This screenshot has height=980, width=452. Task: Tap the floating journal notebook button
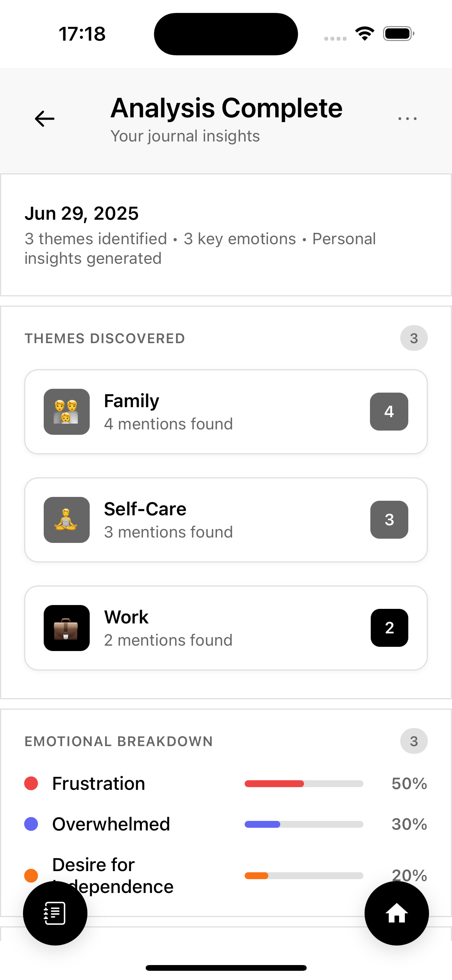point(55,913)
